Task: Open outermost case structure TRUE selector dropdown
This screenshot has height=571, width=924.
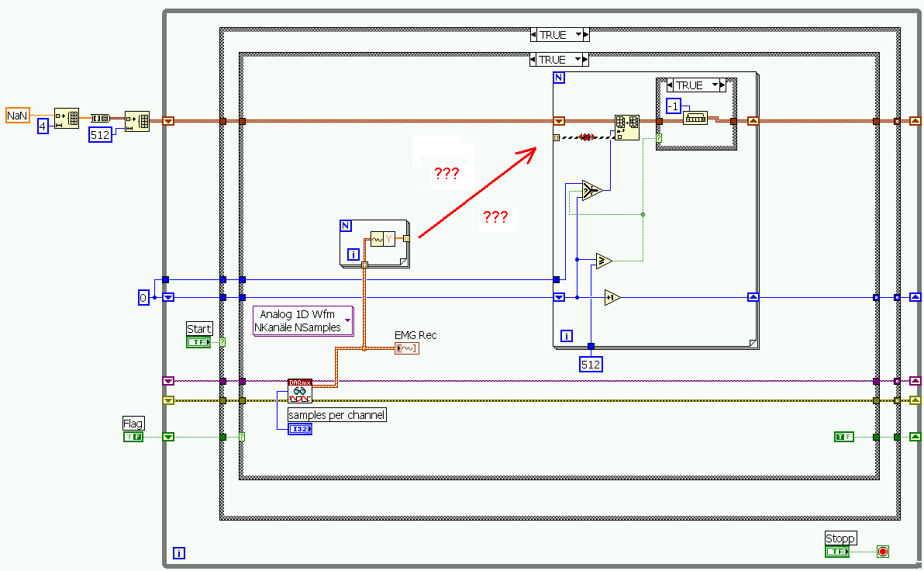Action: tap(579, 35)
